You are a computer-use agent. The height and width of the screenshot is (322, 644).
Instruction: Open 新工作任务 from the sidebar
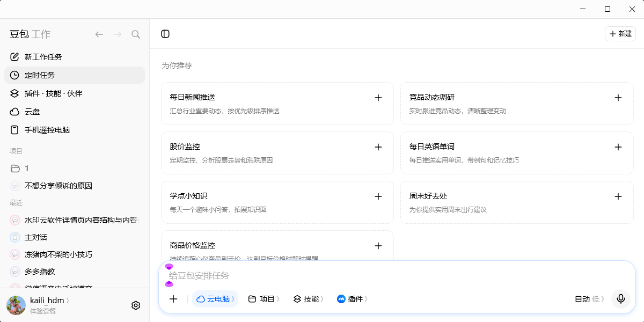click(x=75, y=57)
